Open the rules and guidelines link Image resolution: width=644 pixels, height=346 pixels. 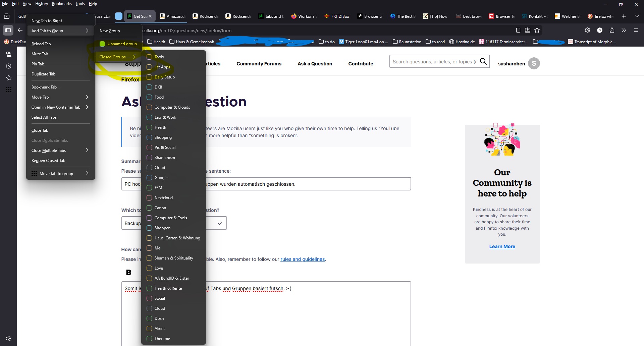point(303,259)
